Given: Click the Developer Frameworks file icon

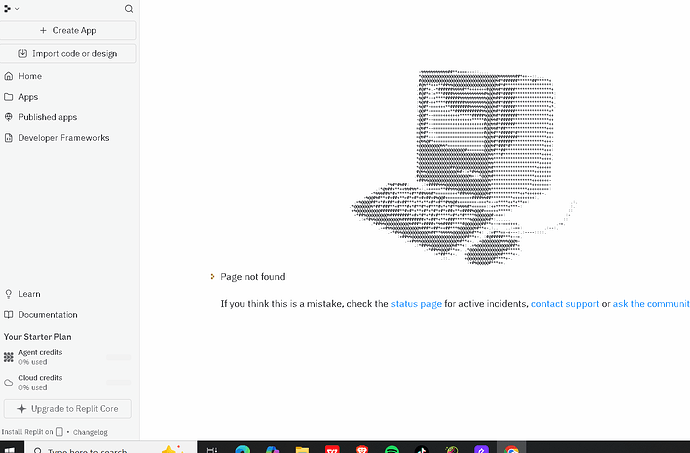Looking at the screenshot, I should 8,138.
